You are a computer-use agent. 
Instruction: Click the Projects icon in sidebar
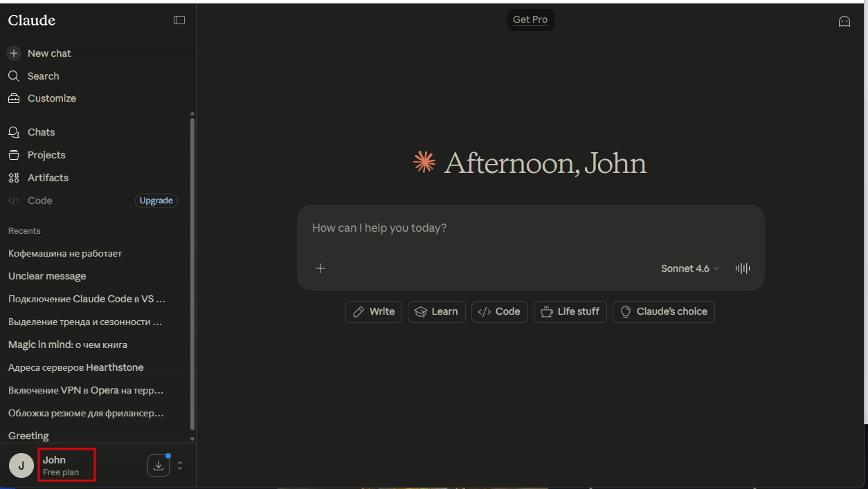[14, 155]
